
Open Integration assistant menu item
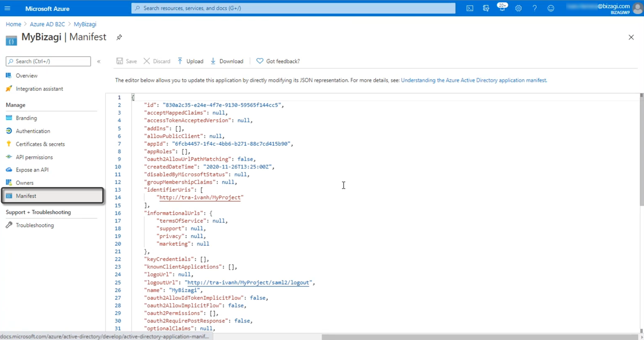pos(39,89)
